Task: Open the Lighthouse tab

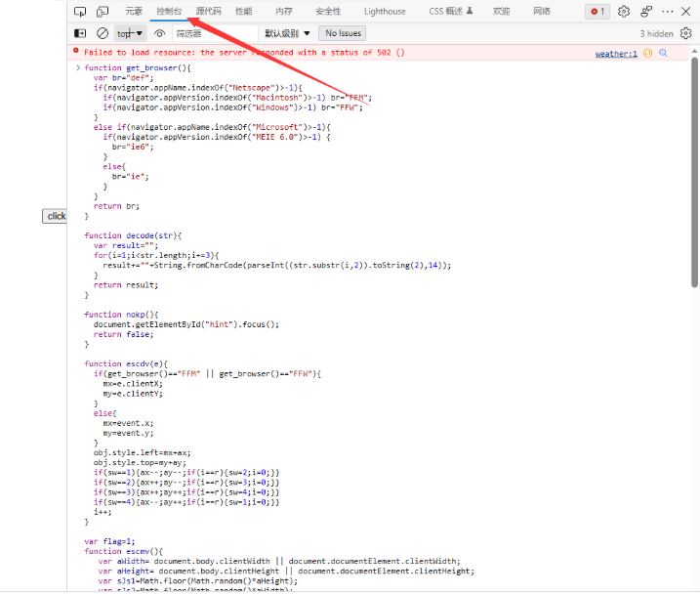Action: tap(385, 12)
